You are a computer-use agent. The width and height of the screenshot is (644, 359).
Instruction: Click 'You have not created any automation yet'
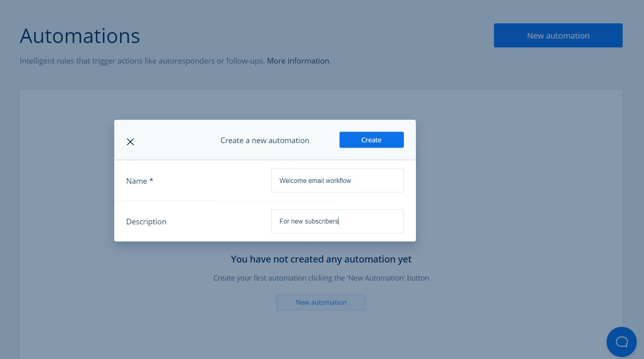point(321,259)
